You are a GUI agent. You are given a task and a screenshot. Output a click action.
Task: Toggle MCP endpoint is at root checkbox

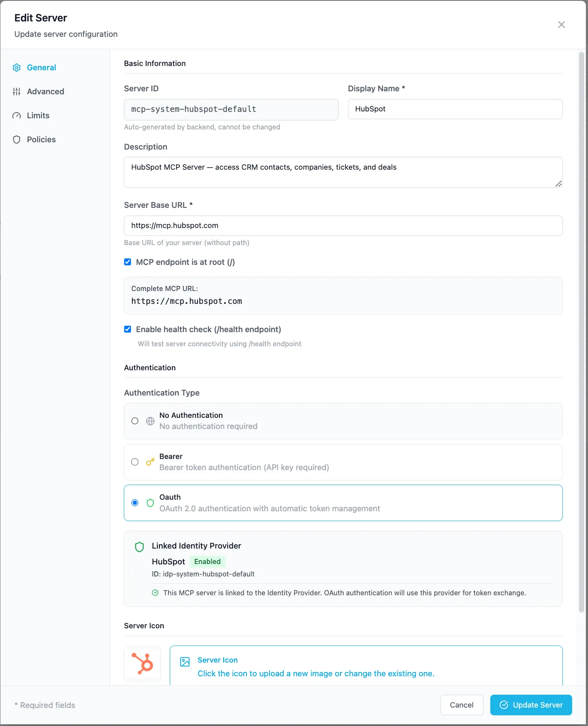coord(128,262)
